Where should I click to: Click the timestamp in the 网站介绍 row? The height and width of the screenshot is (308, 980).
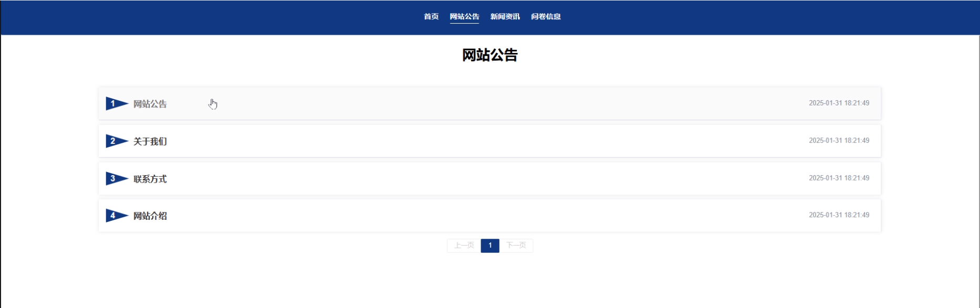(839, 215)
